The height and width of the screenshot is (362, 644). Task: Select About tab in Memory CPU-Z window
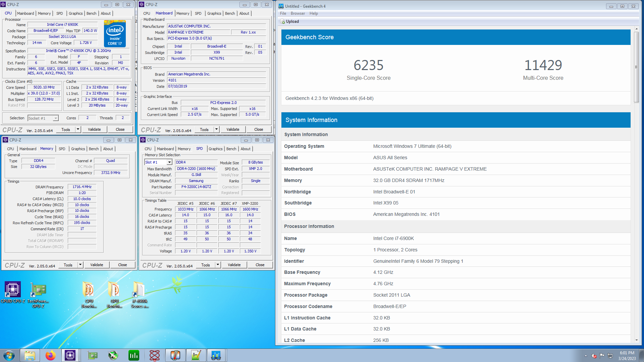(108, 149)
